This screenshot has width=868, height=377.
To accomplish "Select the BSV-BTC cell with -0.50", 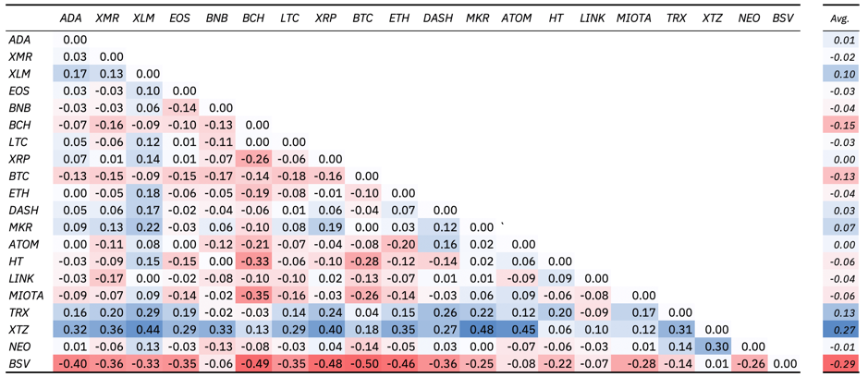I will click(362, 364).
